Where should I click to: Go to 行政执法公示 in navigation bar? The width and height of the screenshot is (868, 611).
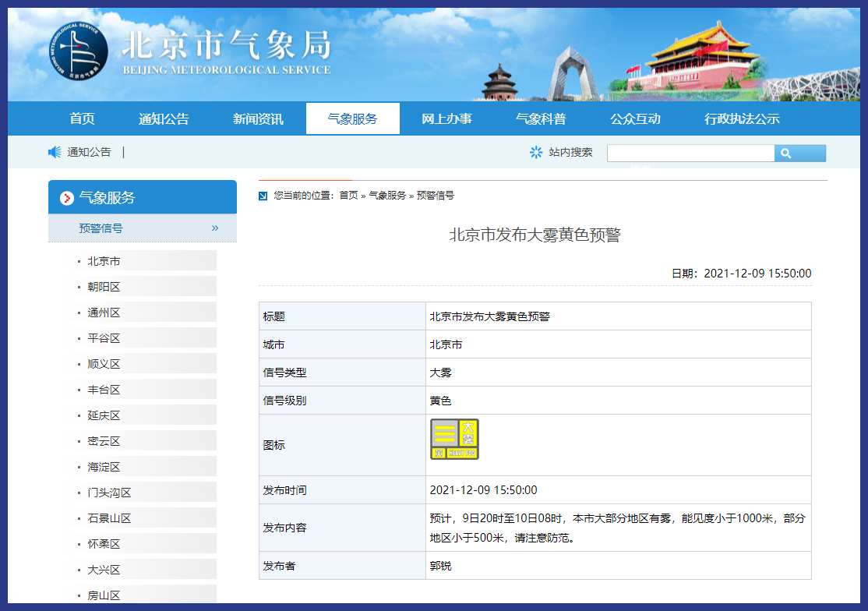point(742,119)
